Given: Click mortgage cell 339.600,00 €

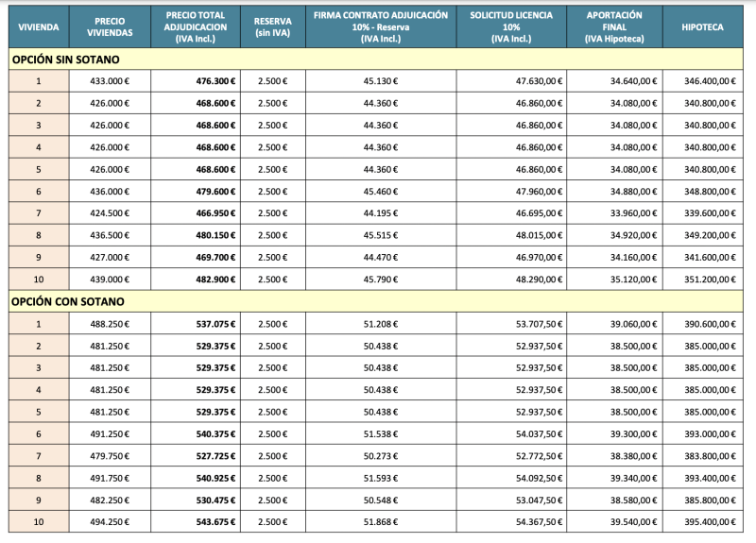Looking at the screenshot, I should (703, 213).
